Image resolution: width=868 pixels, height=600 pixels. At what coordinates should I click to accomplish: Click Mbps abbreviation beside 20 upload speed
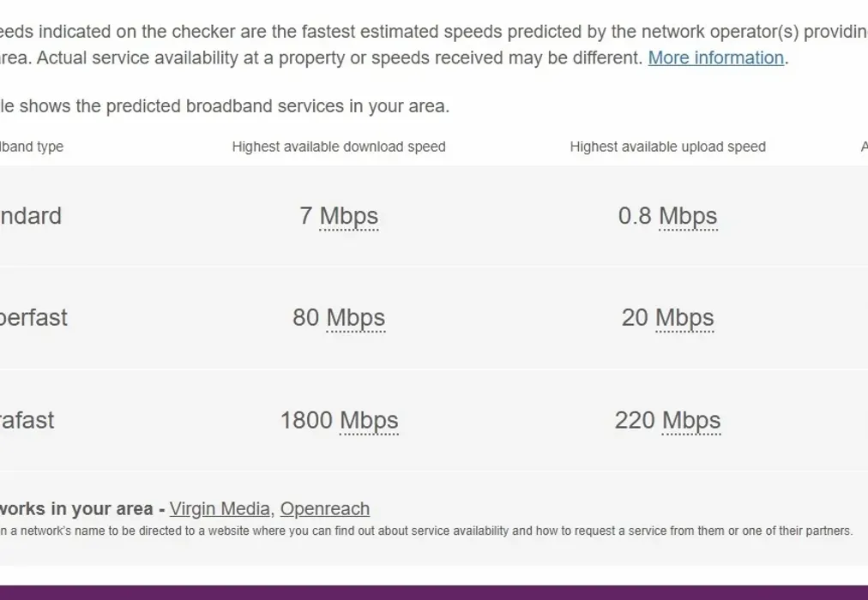point(684,318)
